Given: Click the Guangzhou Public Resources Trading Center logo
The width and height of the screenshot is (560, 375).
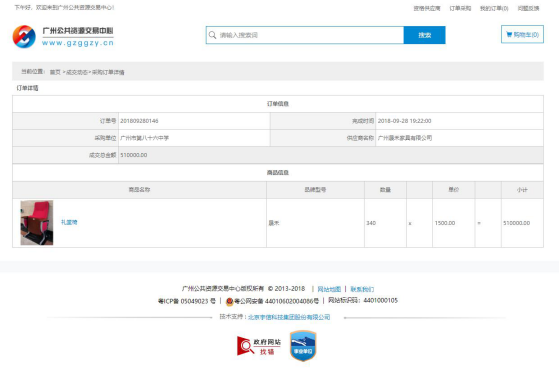Looking at the screenshot, I should (x=63, y=36).
